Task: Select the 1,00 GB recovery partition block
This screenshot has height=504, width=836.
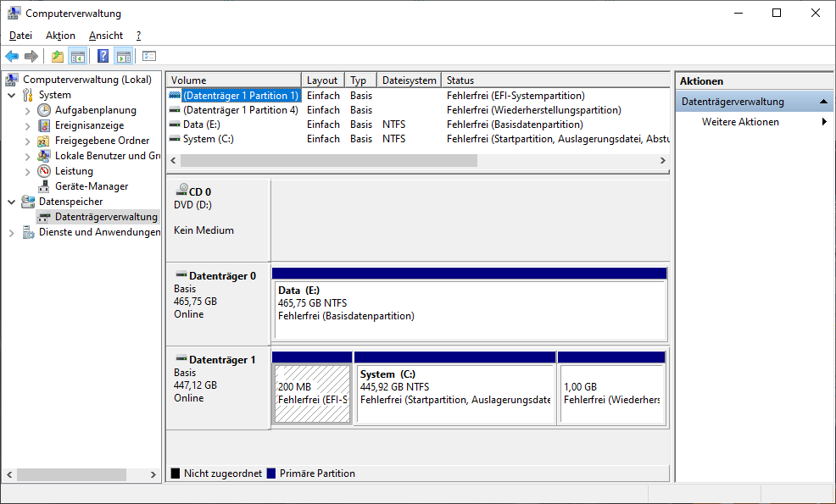Action: pyautogui.click(x=612, y=393)
